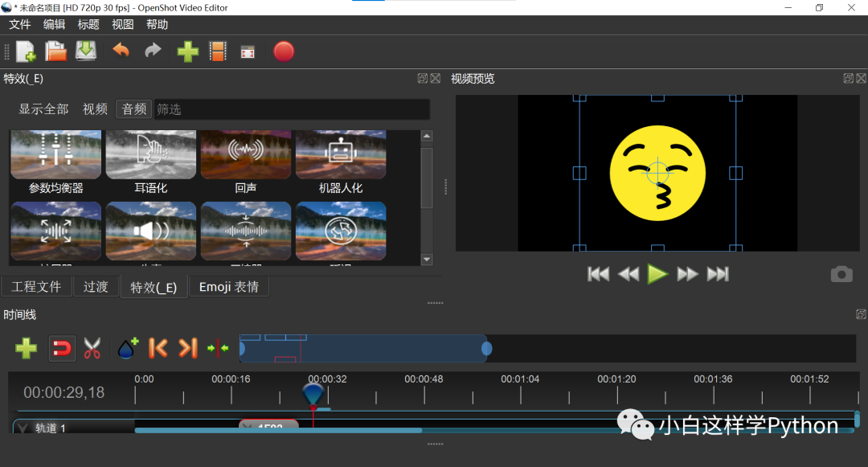
Task: Click the emoji in the video preview
Action: pyautogui.click(x=657, y=173)
